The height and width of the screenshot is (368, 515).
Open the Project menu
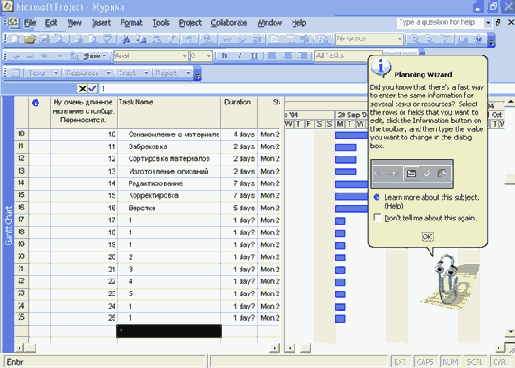click(190, 23)
